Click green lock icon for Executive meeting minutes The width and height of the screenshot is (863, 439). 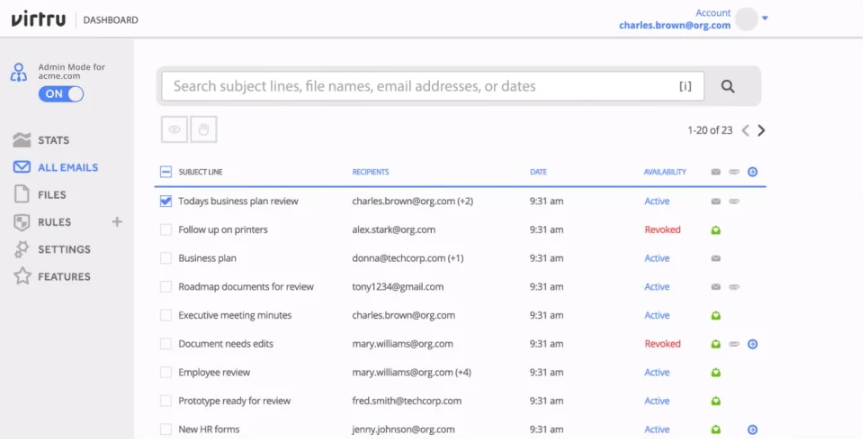pos(715,316)
